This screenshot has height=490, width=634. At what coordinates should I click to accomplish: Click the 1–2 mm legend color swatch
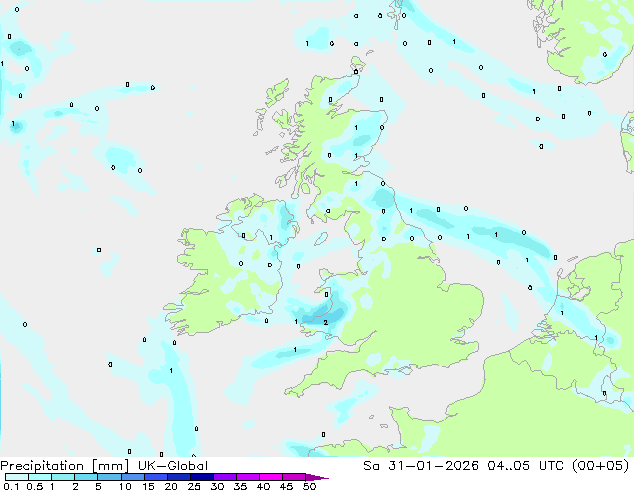click(x=63, y=477)
